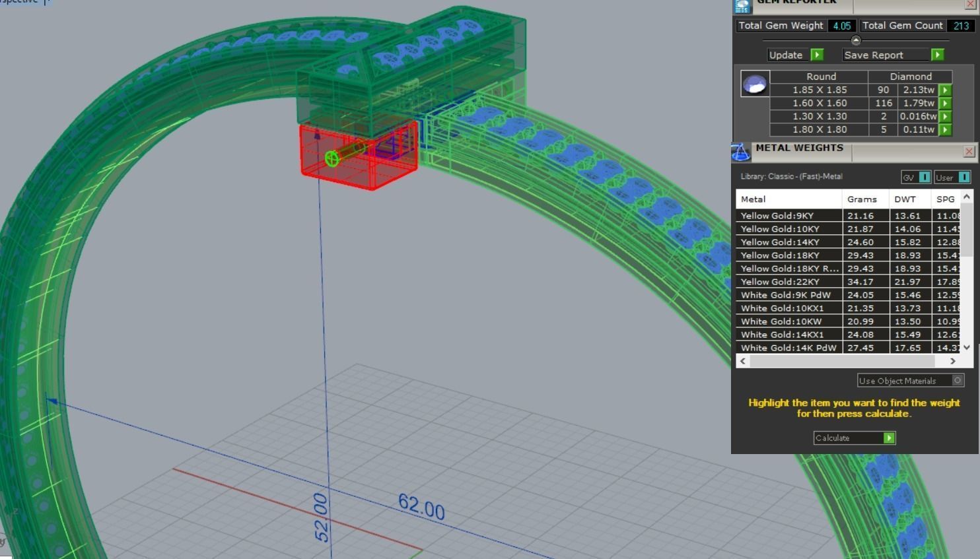Click the horizontal scrollbar of metal table
The image size is (980, 559).
tap(842, 361)
